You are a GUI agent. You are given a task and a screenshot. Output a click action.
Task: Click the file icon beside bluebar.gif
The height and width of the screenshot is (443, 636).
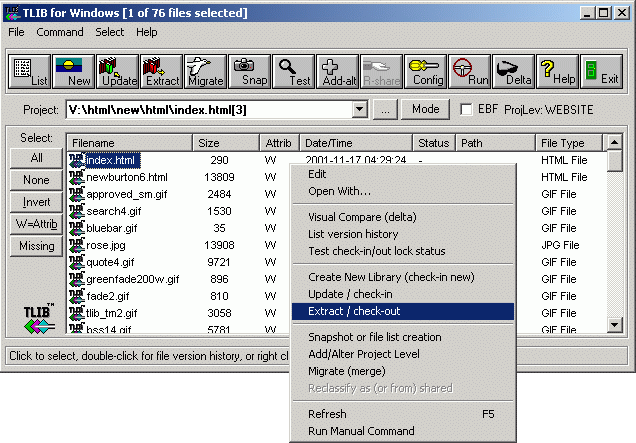(76, 228)
